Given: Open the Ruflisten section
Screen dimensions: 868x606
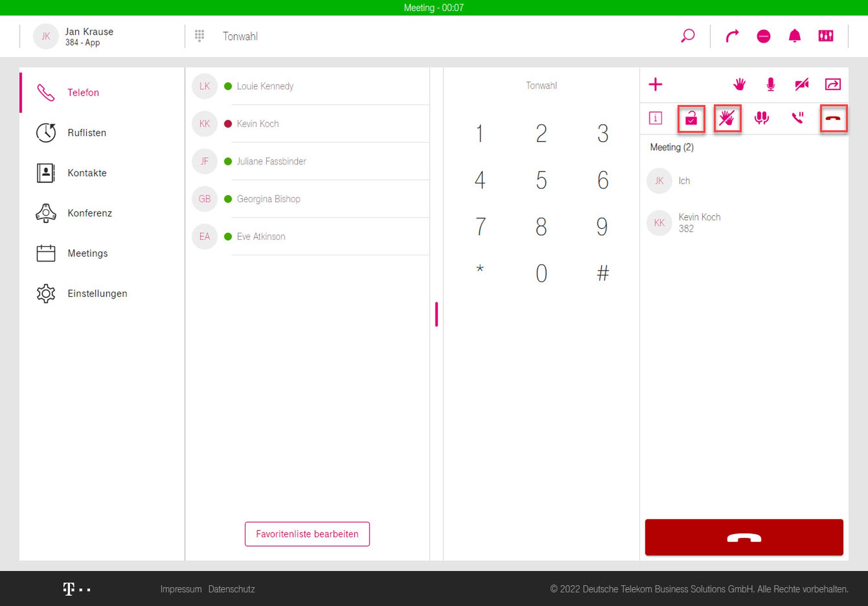Looking at the screenshot, I should pyautogui.click(x=86, y=133).
